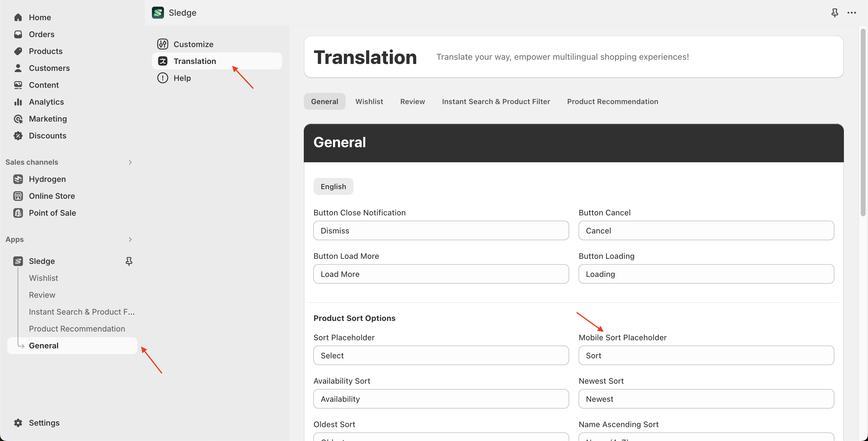Click the Hydrogen sales channel icon
The height and width of the screenshot is (441, 868).
[x=18, y=179]
